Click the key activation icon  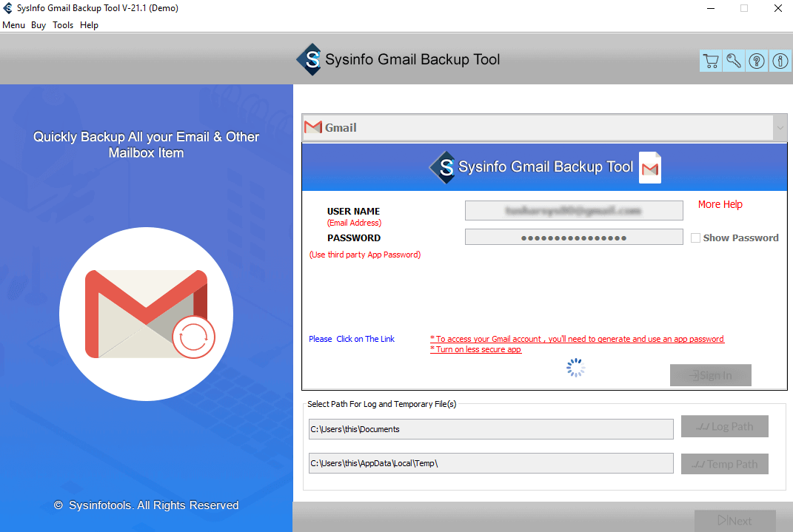[734, 61]
